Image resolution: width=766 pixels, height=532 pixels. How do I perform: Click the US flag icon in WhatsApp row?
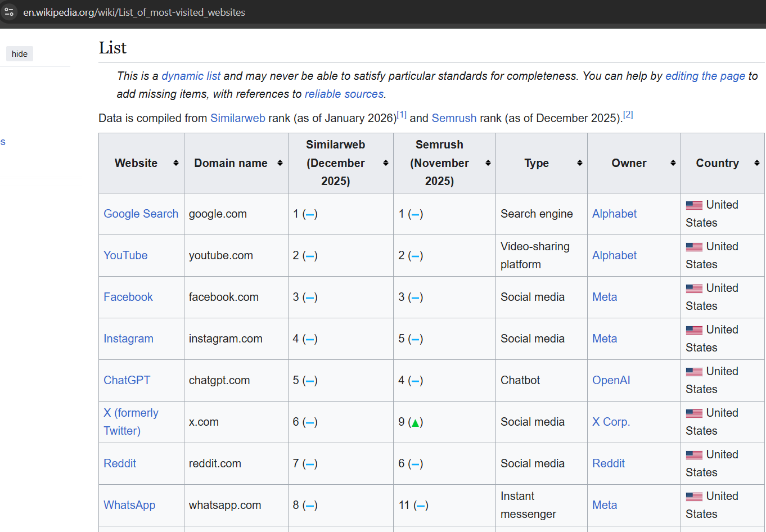[694, 497]
